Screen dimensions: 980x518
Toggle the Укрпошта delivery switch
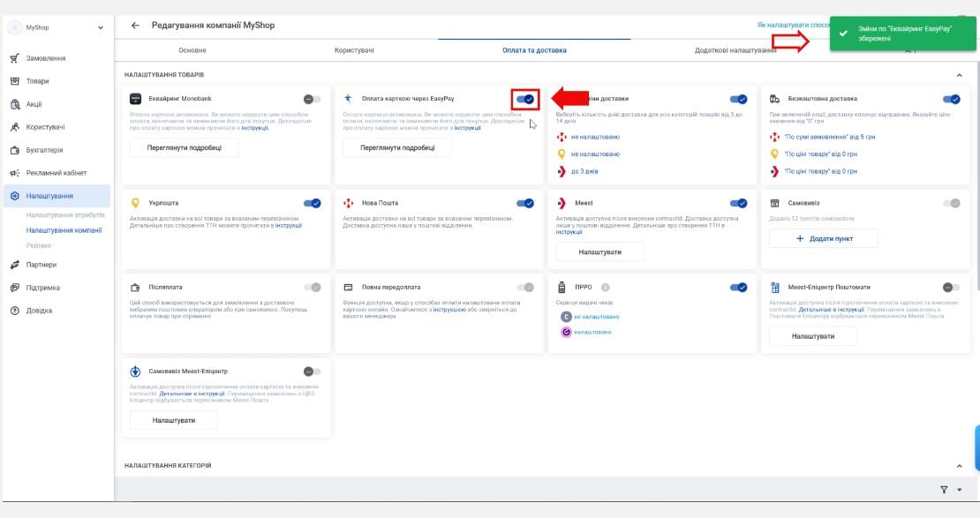point(312,203)
